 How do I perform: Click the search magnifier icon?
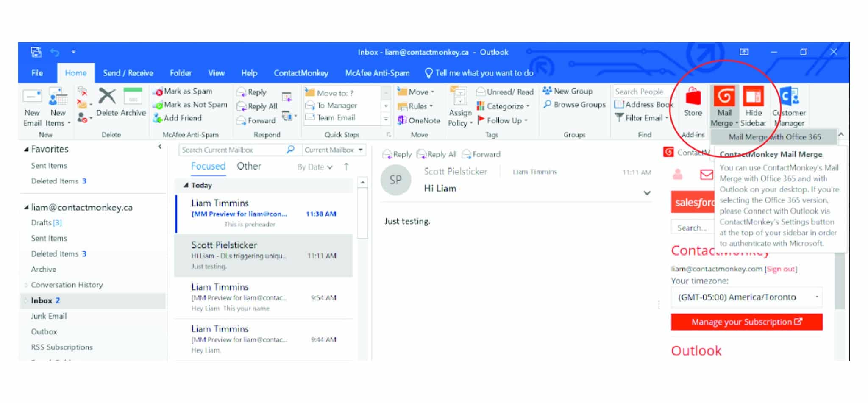[x=291, y=150]
